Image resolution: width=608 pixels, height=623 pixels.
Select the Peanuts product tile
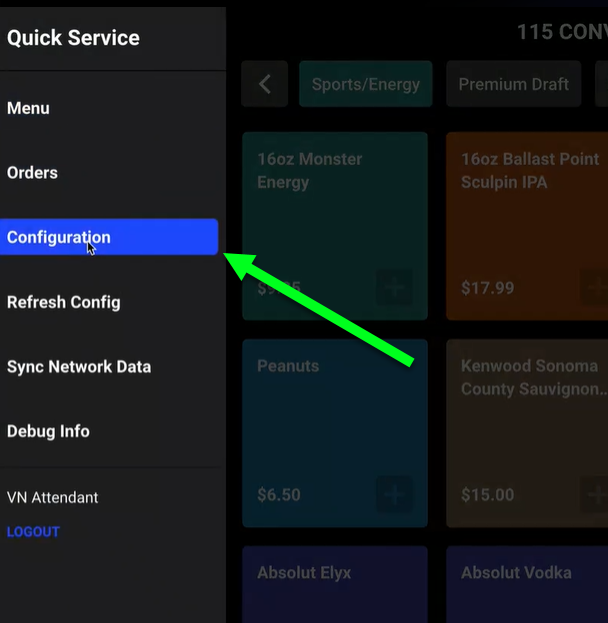coord(335,433)
